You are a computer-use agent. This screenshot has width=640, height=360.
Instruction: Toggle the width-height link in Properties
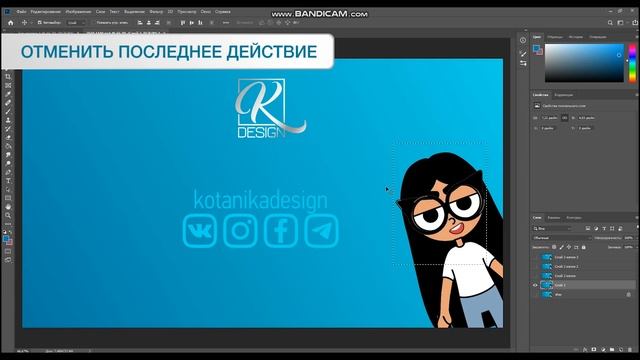564,118
